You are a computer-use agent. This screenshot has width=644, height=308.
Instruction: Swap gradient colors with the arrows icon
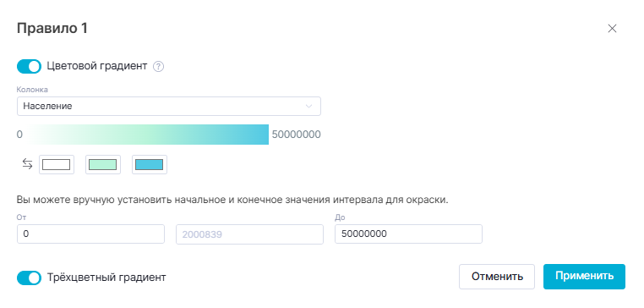27,164
